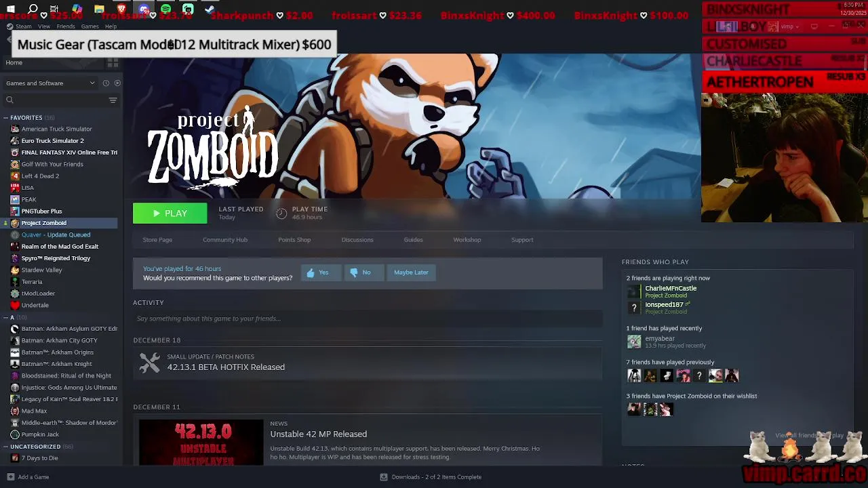This screenshot has width=868, height=488.
Task: Expand the Games and Software filter dropdown
Action: pos(50,83)
